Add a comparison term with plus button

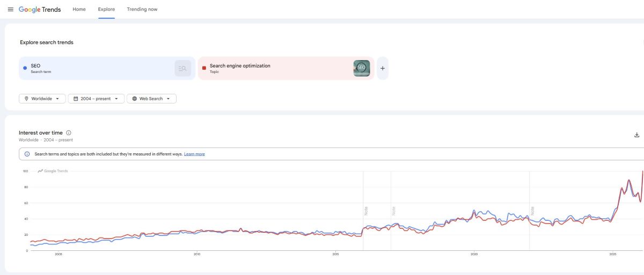383,68
